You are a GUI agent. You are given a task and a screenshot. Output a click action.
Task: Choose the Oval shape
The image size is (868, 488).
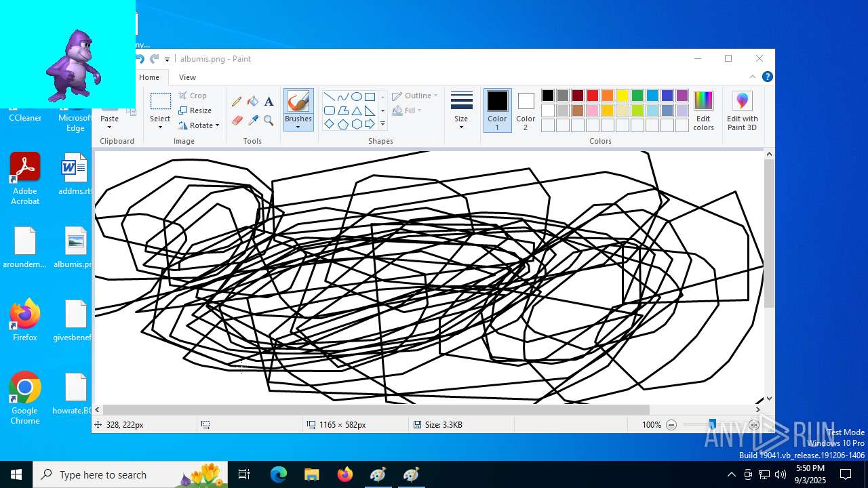pos(356,96)
